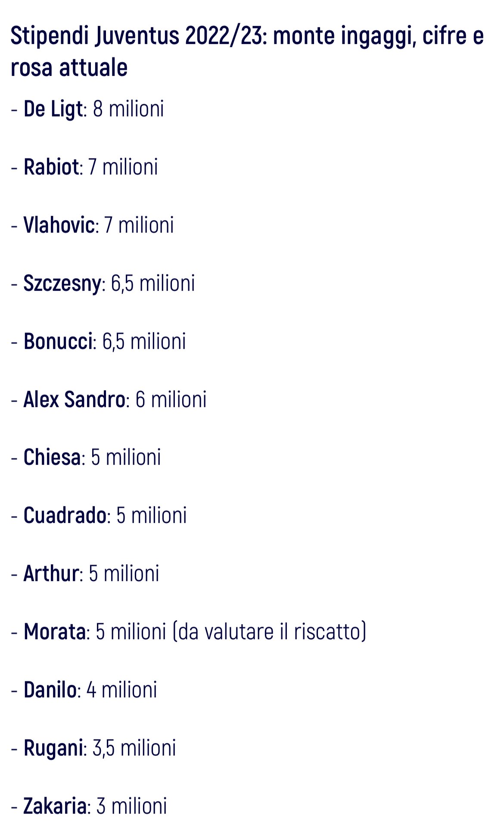Click the Chiesa bold name
The image size is (504, 833).
tap(52, 457)
